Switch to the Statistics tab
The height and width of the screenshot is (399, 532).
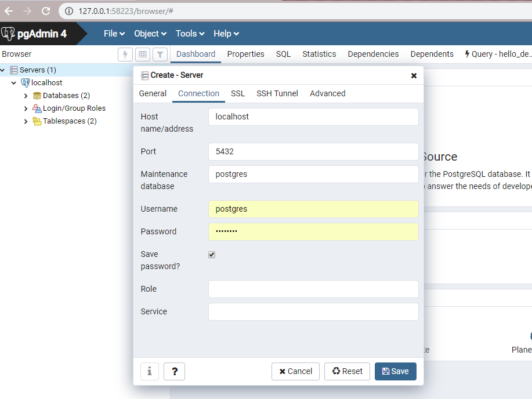point(319,54)
